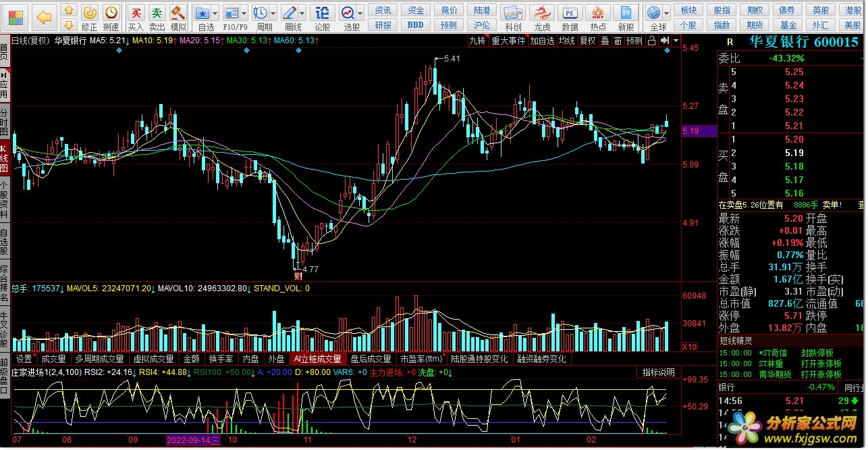
Task: Click the 选股 stock screener icon
Action: (347, 12)
